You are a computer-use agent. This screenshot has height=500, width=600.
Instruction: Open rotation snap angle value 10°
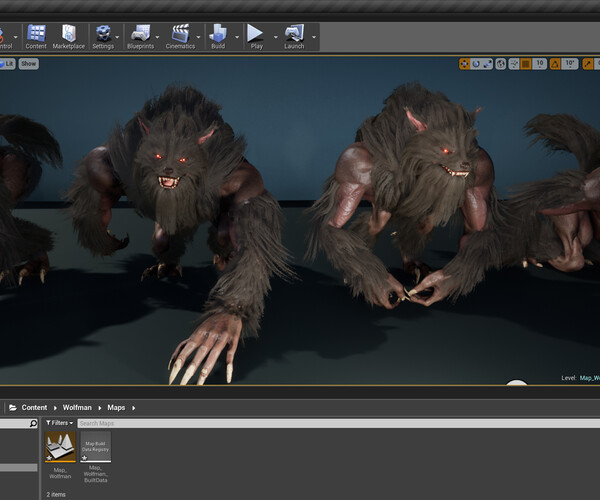570,64
